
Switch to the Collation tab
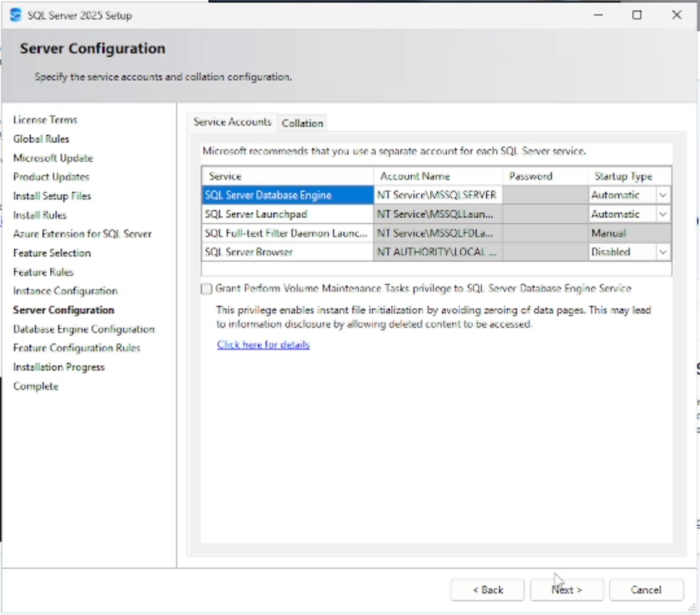[302, 123]
